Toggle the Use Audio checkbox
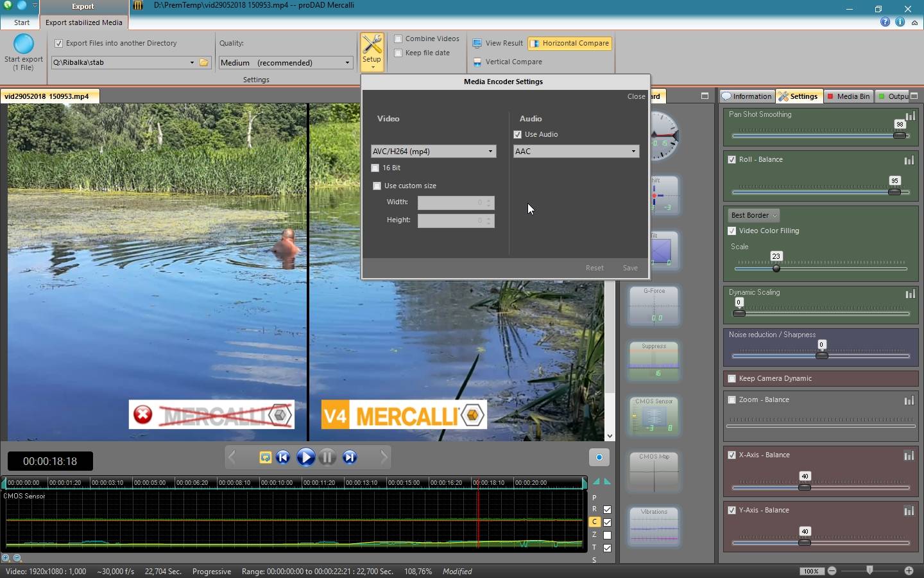This screenshot has width=924, height=578. (518, 134)
